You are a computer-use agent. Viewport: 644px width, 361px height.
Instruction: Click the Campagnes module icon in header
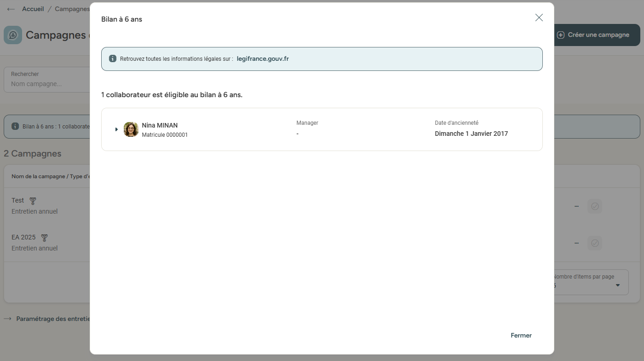[13, 35]
